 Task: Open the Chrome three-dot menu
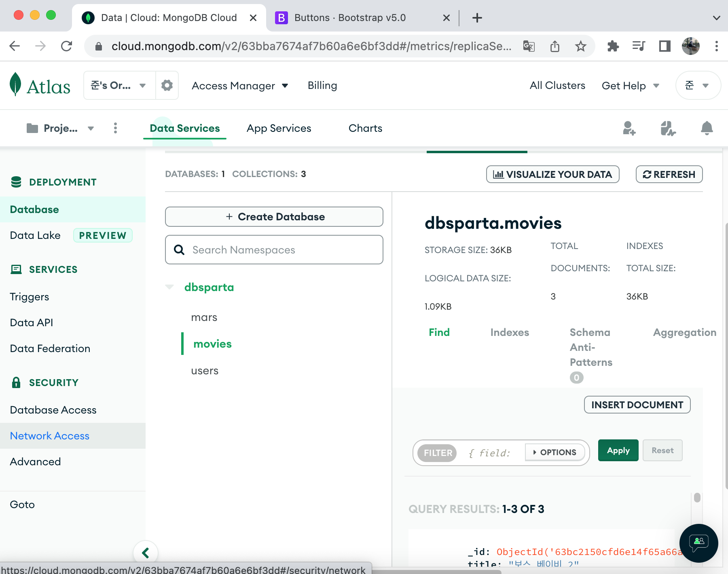(x=716, y=46)
